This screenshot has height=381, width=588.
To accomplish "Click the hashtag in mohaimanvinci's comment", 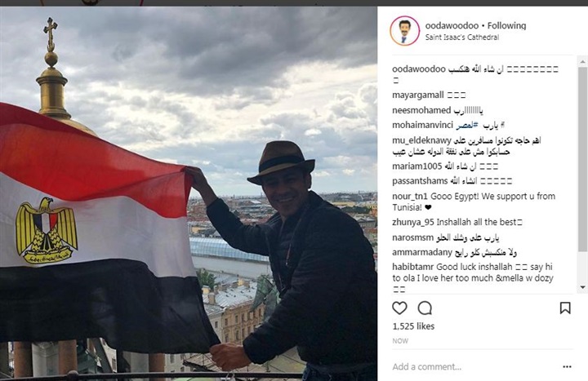I will [x=467, y=125].
